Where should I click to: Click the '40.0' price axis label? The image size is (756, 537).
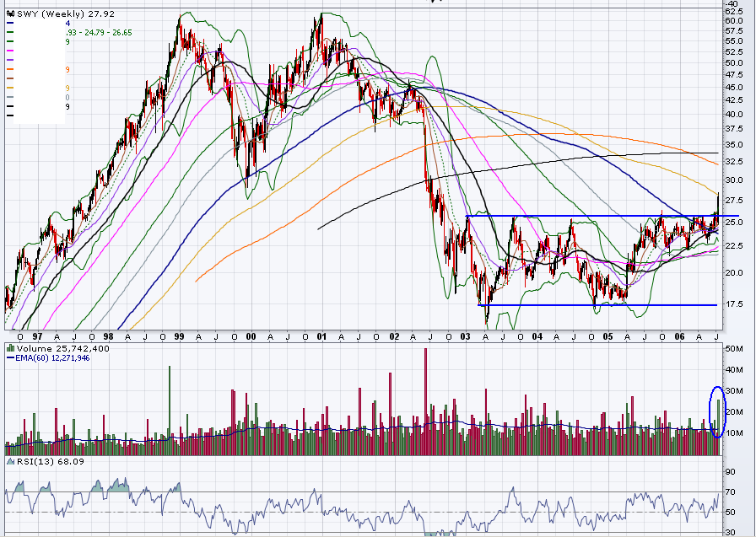click(x=733, y=115)
